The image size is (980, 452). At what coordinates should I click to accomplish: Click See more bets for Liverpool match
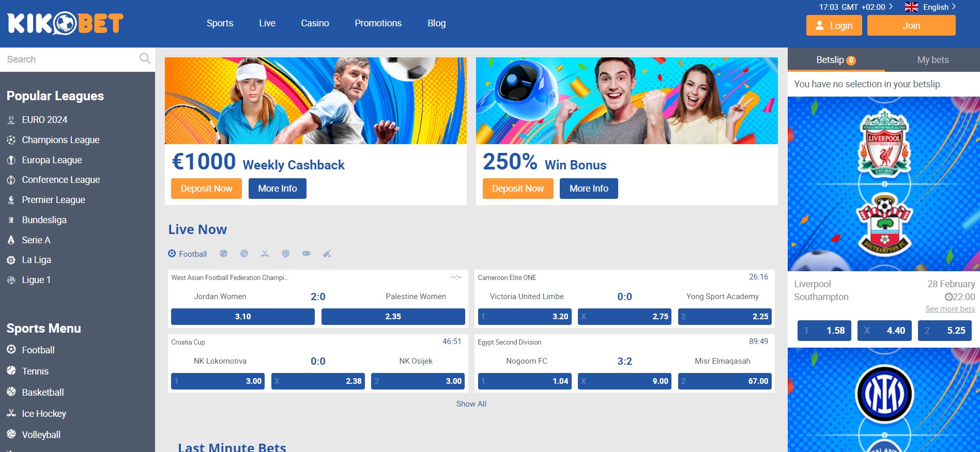click(x=950, y=309)
